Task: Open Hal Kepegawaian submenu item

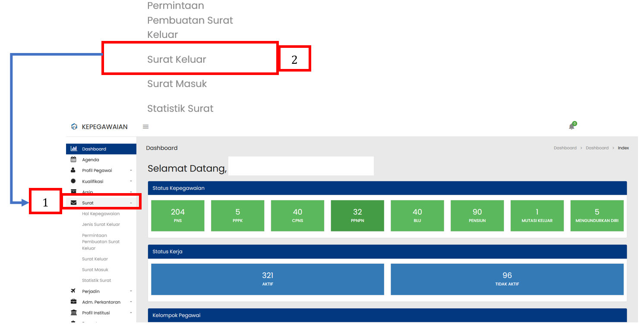Action: click(101, 214)
